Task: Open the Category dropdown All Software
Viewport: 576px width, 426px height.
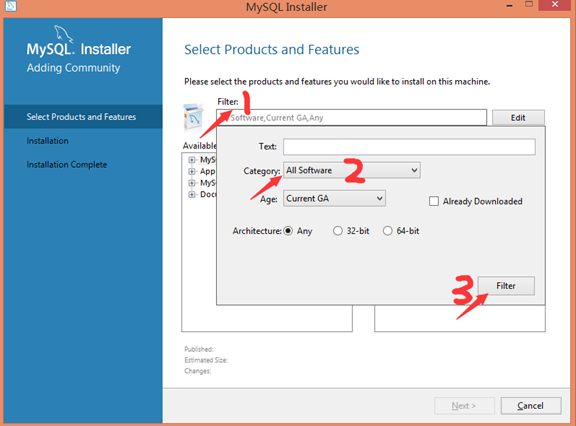Action: 352,170
